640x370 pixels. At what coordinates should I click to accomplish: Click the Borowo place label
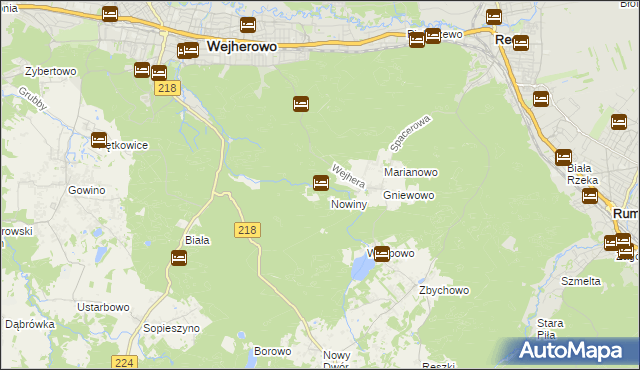click(273, 351)
